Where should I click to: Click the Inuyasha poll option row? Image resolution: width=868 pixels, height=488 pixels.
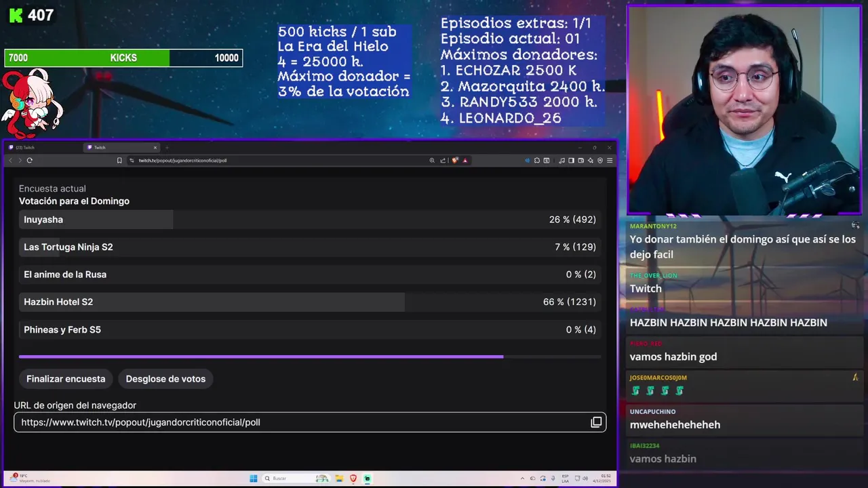tap(310, 220)
